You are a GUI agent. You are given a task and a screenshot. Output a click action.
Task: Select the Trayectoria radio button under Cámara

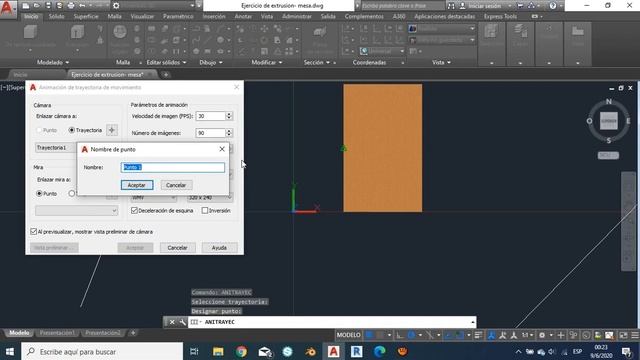[72, 130]
